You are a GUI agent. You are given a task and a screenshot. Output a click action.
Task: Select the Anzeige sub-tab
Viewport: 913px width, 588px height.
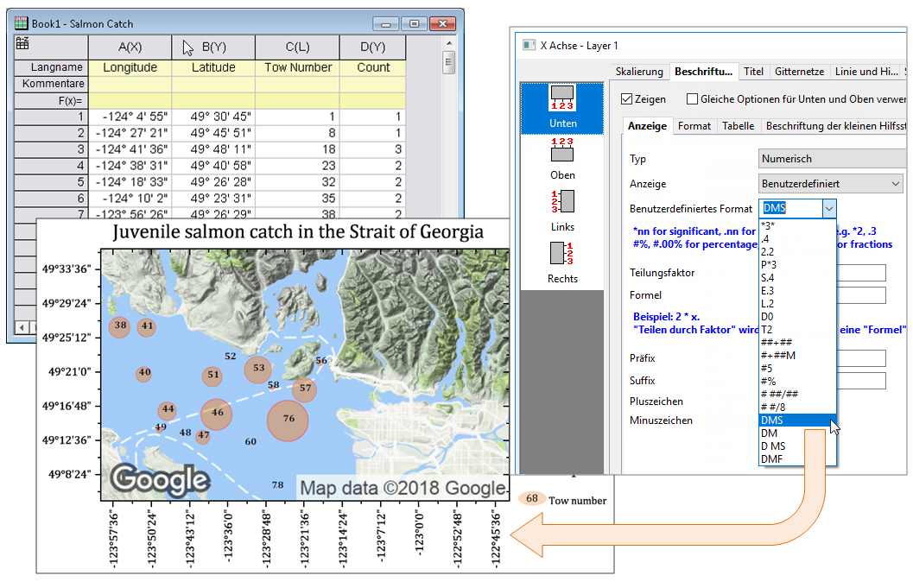click(647, 126)
